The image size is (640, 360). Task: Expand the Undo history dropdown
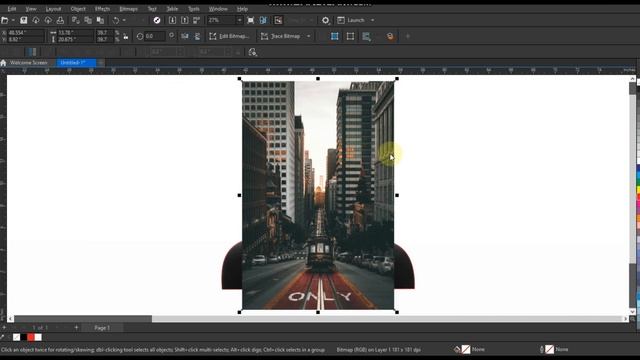[124, 20]
